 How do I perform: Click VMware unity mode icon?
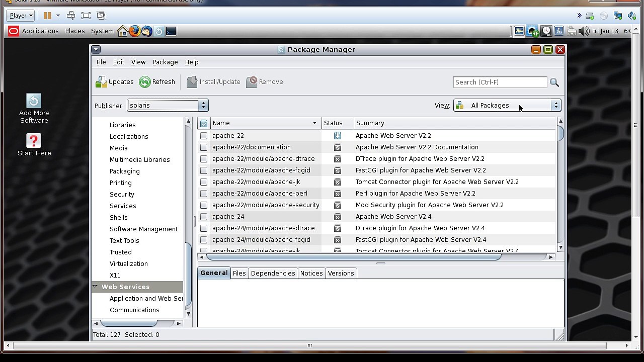point(101,16)
